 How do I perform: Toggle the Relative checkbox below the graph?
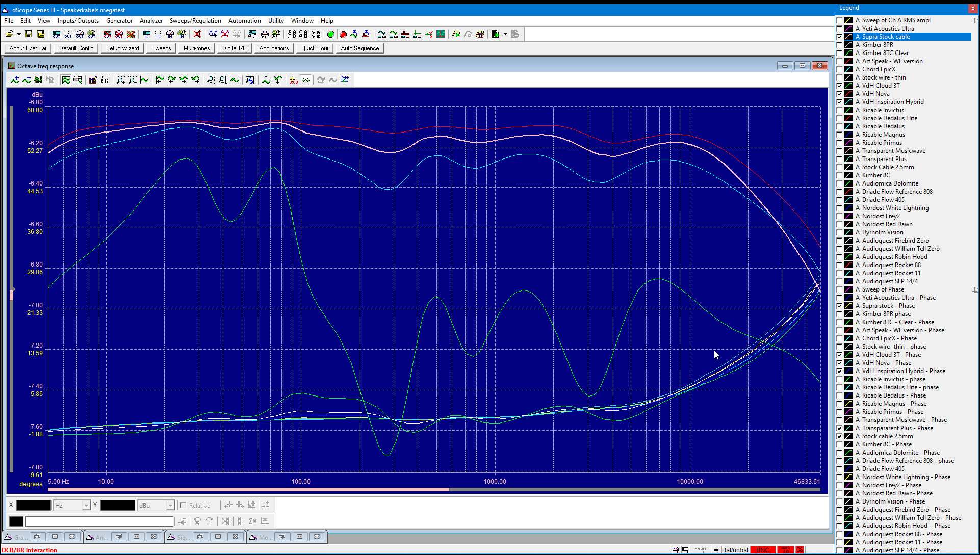[183, 505]
